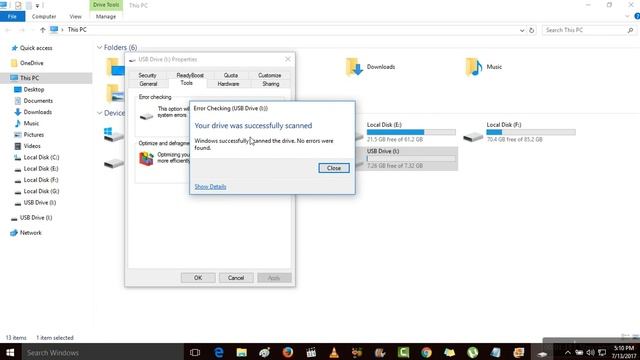640x360 pixels.
Task: Open the Computer ribbon tab
Action: (44, 16)
